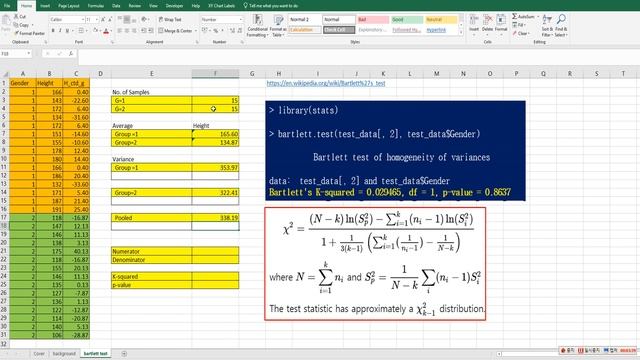Click the Tell me what you want to do box
Image resolution: width=640 pixels, height=360 pixels.
point(271,6)
